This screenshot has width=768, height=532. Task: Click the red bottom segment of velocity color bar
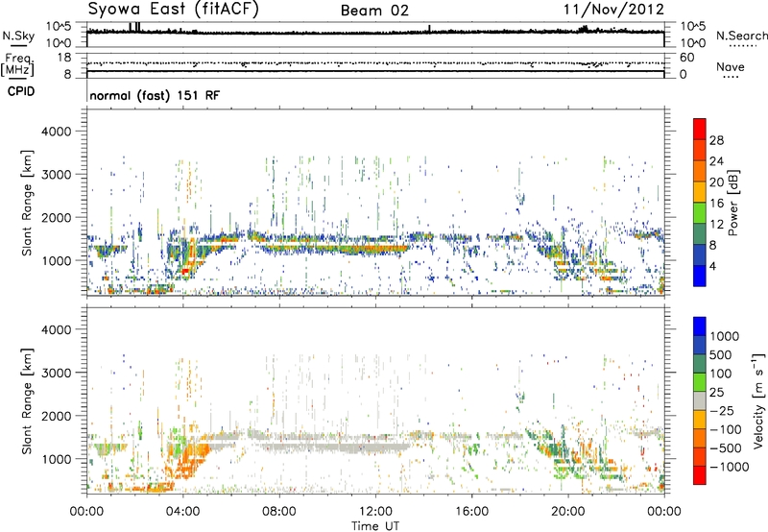pos(700,475)
